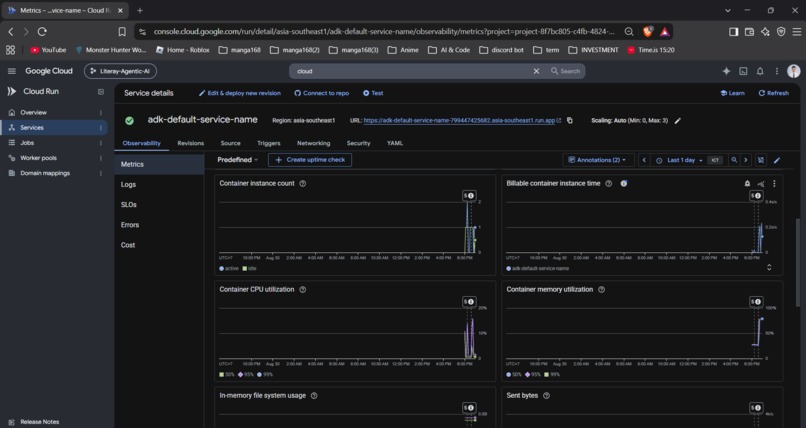This screenshot has height=428, width=806.
Task: Open info badge on Billable container instance time
Action: click(x=624, y=183)
